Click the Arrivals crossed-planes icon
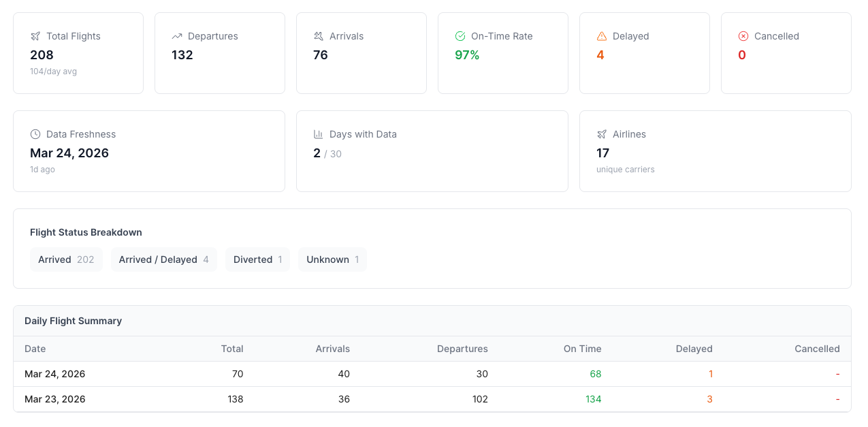The image size is (868, 427). (x=317, y=36)
